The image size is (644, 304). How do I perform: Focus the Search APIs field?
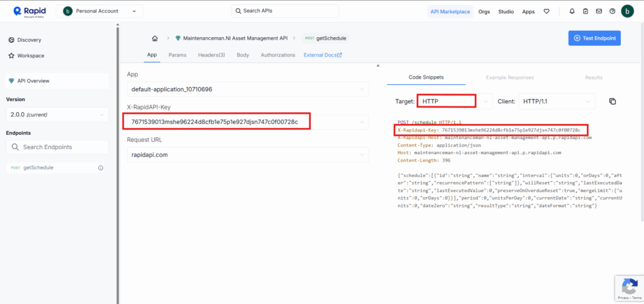[x=285, y=11]
